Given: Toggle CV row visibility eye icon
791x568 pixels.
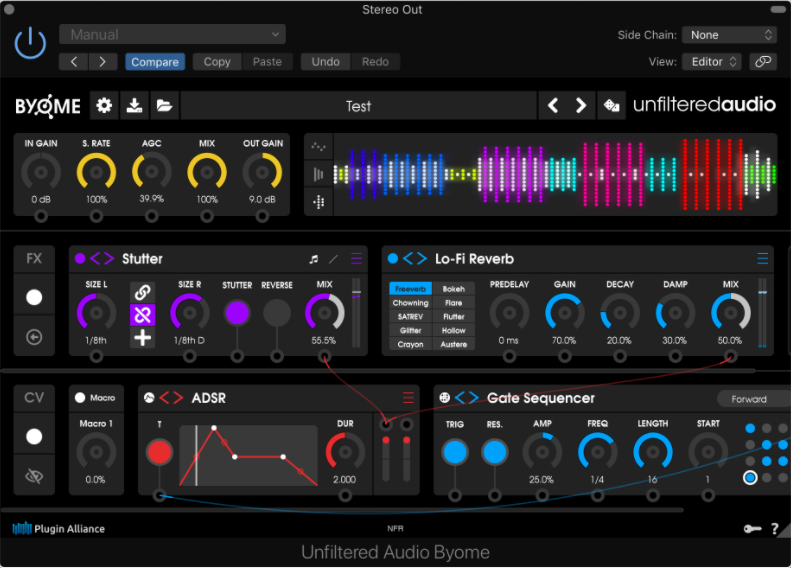Looking at the screenshot, I should [34, 476].
